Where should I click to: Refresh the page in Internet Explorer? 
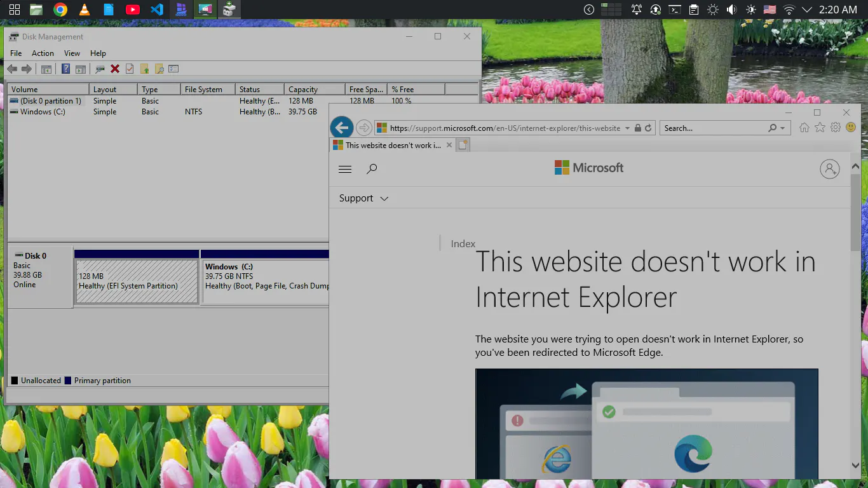tap(648, 128)
